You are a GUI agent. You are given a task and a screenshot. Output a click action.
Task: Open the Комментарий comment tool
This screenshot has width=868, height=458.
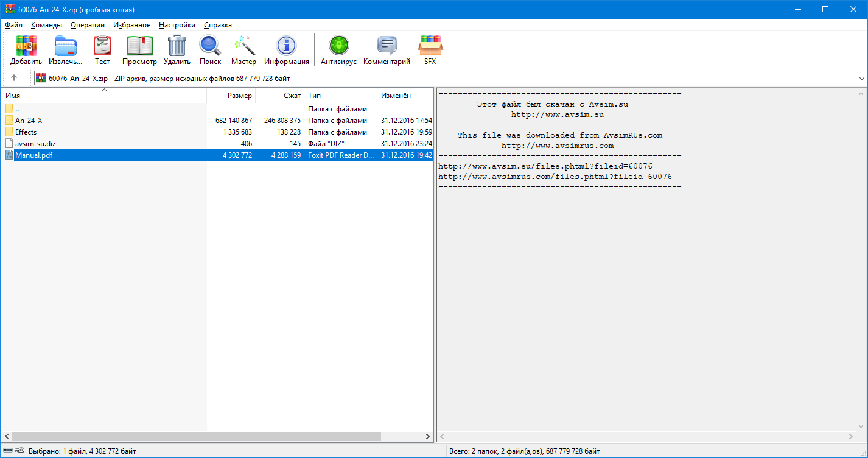[x=387, y=50]
